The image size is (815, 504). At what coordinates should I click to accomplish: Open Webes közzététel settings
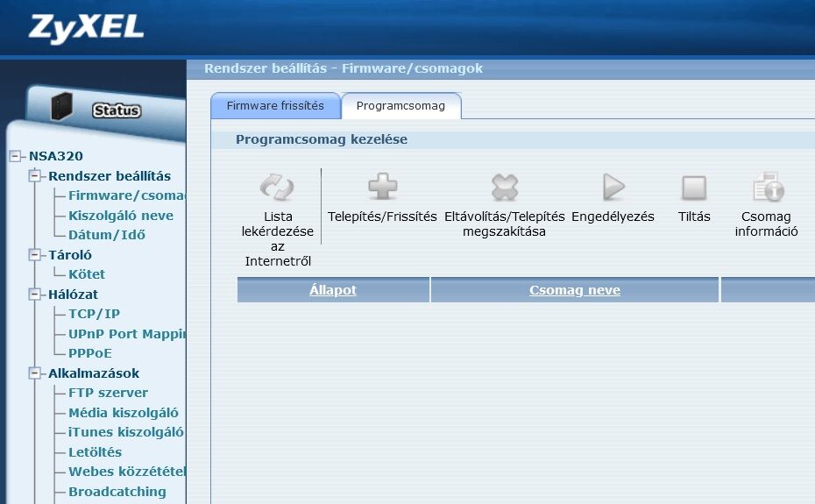pyautogui.click(x=127, y=472)
